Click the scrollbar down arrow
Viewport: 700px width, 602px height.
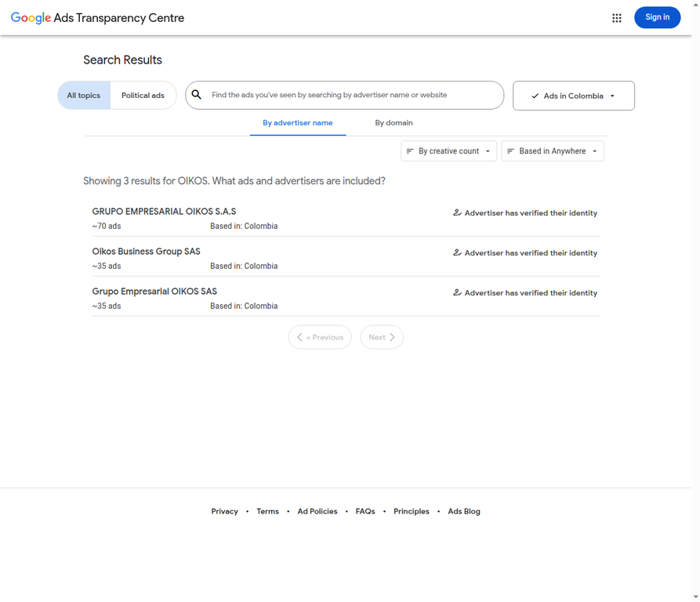695,597
